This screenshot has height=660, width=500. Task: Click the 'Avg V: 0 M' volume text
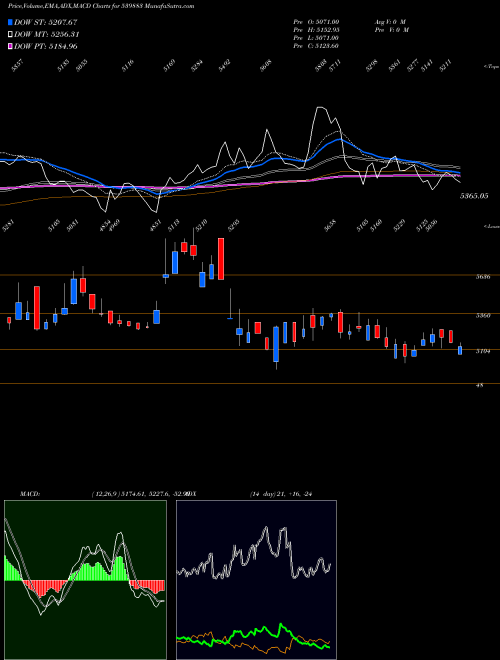pyautogui.click(x=390, y=22)
